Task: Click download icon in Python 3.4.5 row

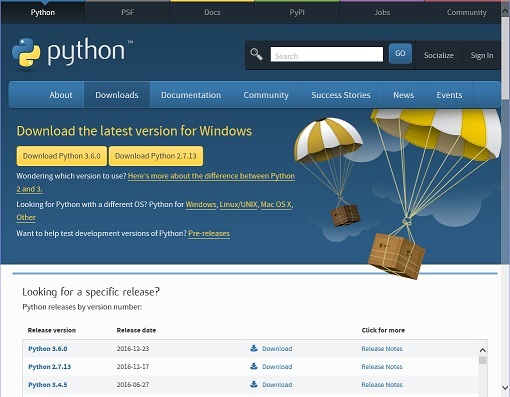Action: pyautogui.click(x=254, y=384)
